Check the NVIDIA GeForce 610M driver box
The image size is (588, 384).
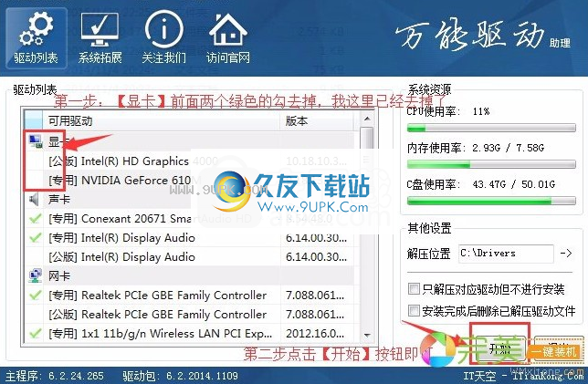(35, 181)
